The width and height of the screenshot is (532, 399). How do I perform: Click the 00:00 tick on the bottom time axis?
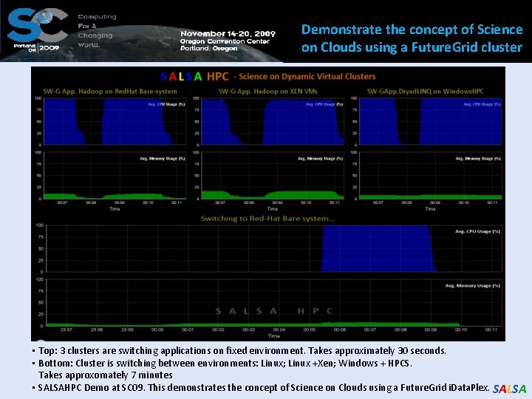[x=157, y=330]
